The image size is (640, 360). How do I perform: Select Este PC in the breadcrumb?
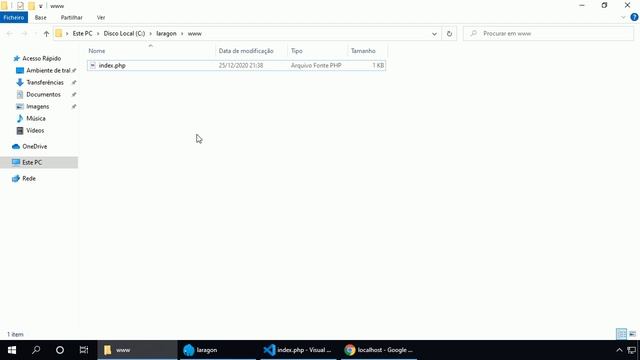click(x=82, y=34)
